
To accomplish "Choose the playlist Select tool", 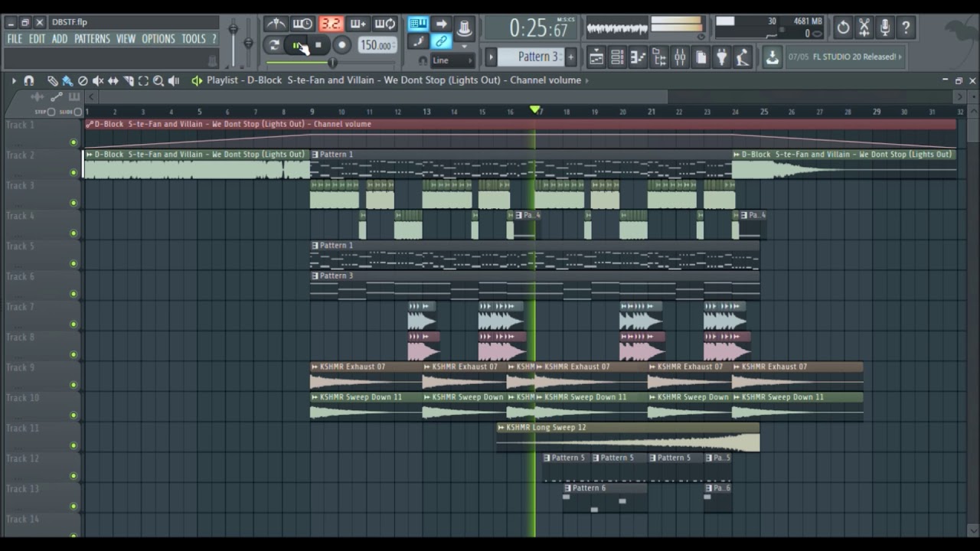I will 143,80.
